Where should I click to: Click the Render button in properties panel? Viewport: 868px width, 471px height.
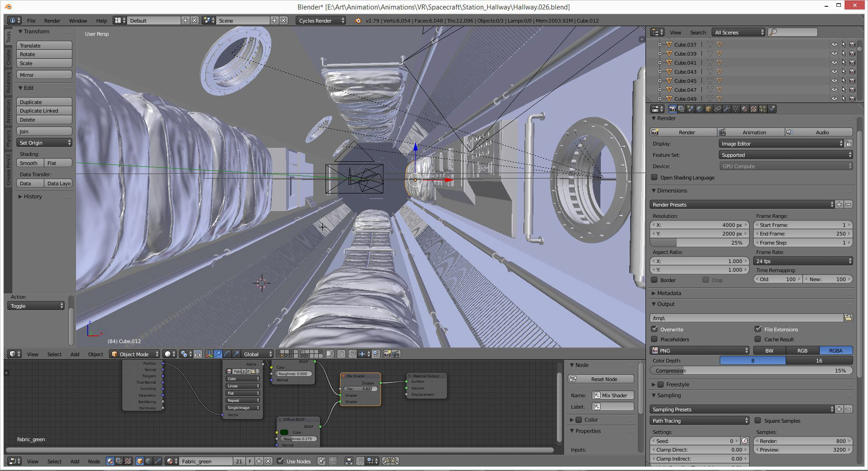683,132
